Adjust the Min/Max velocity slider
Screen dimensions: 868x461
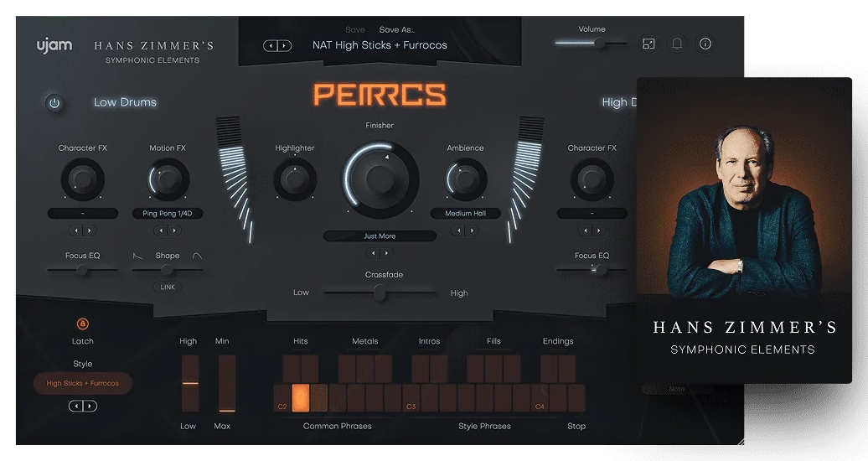click(226, 383)
